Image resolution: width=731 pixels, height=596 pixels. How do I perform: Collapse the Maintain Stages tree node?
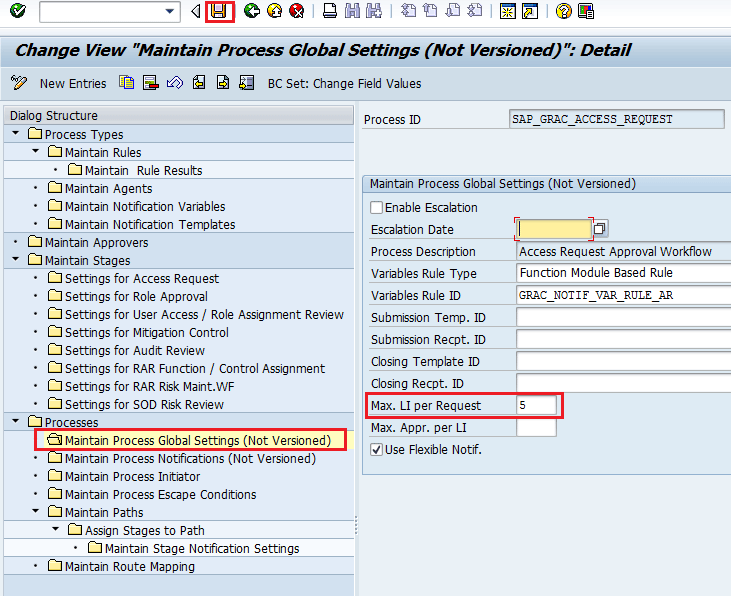click(x=17, y=261)
